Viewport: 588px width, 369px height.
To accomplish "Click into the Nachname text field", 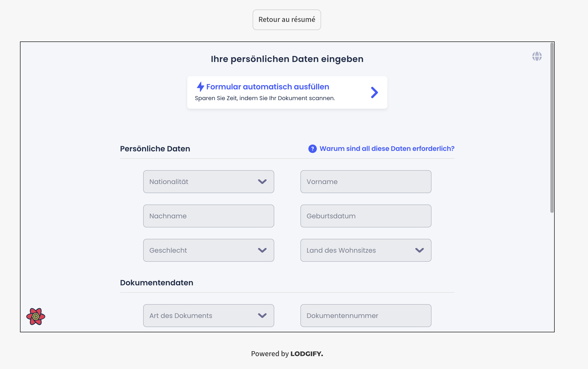I will 208,216.
